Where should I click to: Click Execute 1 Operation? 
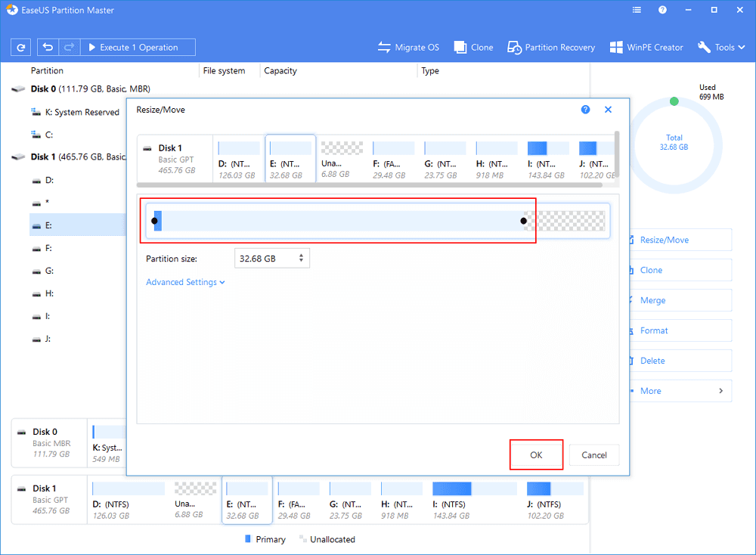tap(138, 47)
